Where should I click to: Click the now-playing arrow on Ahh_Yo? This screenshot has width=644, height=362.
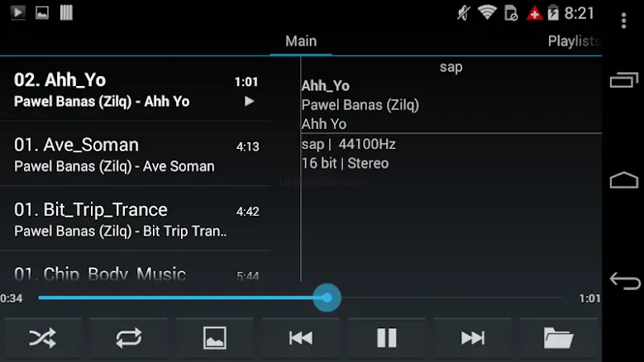coord(249,102)
